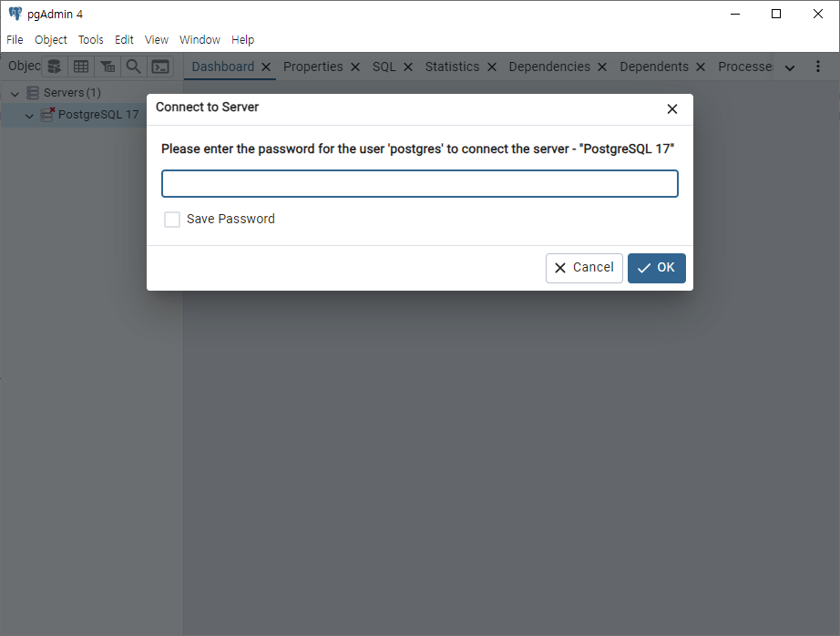Close the SQL tab
840x636 pixels.
coord(407,67)
